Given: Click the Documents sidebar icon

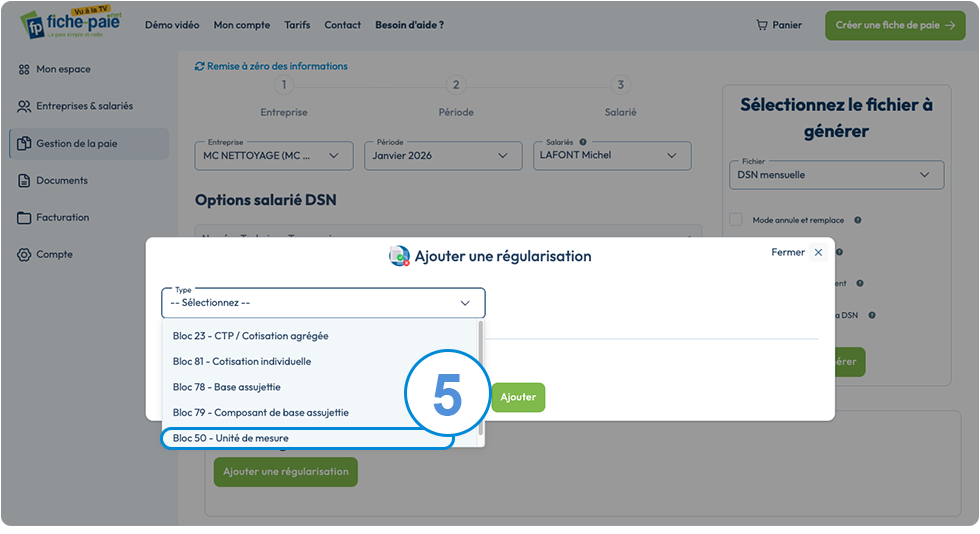Looking at the screenshot, I should point(24,181).
